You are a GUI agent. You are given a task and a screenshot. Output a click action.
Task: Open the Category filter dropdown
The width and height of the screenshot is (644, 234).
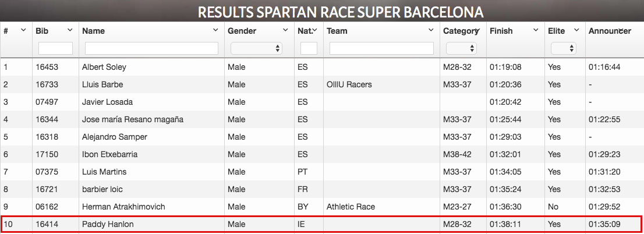[x=461, y=48]
